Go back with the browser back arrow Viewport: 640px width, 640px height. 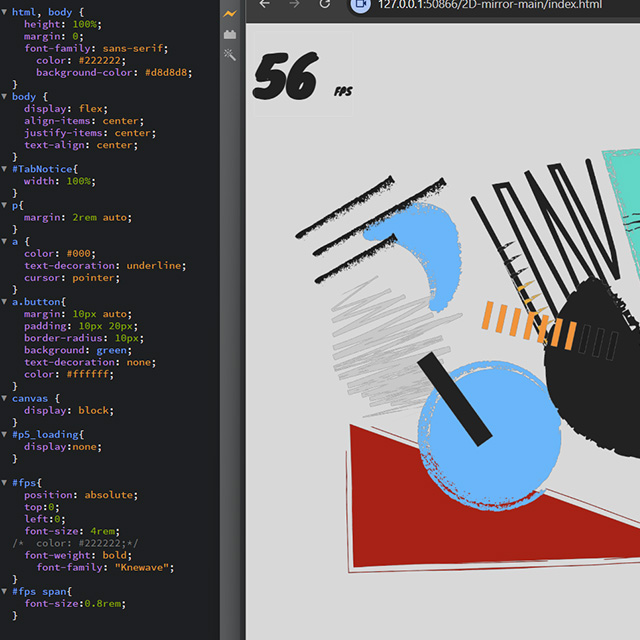point(265,4)
